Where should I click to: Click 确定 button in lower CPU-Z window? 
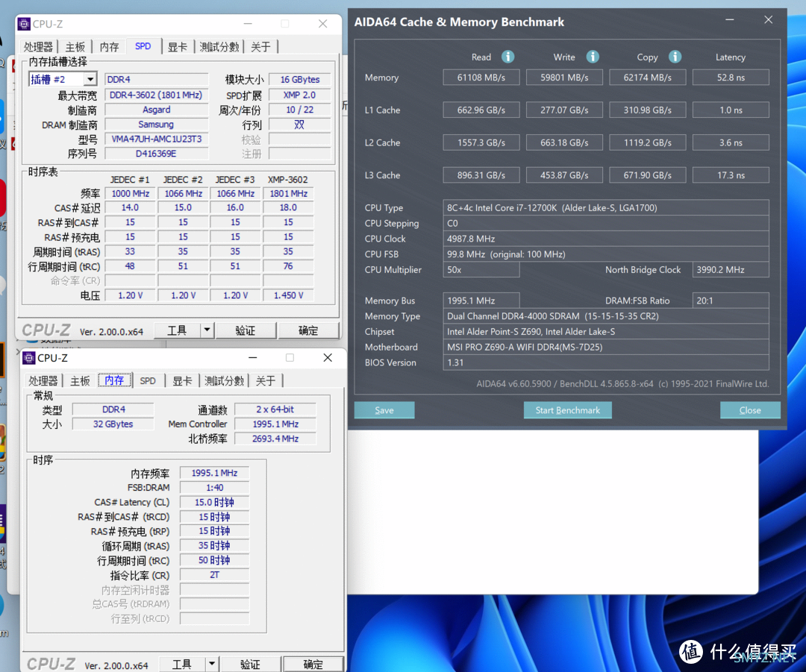pyautogui.click(x=313, y=664)
